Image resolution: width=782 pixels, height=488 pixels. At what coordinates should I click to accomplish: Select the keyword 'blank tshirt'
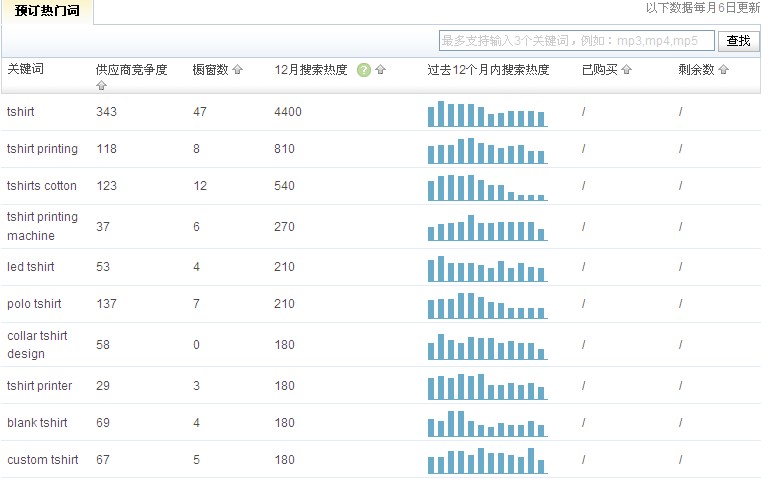tap(37, 423)
